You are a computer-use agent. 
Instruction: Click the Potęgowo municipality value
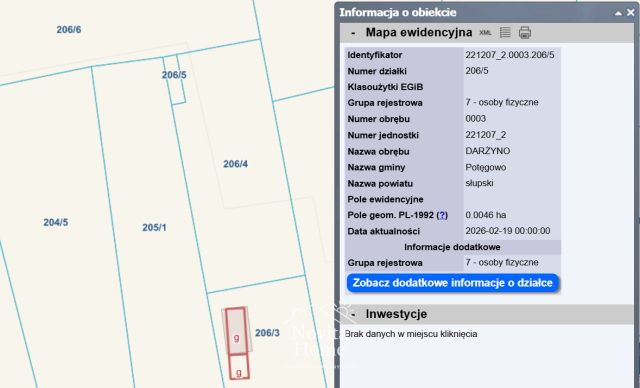click(x=486, y=167)
